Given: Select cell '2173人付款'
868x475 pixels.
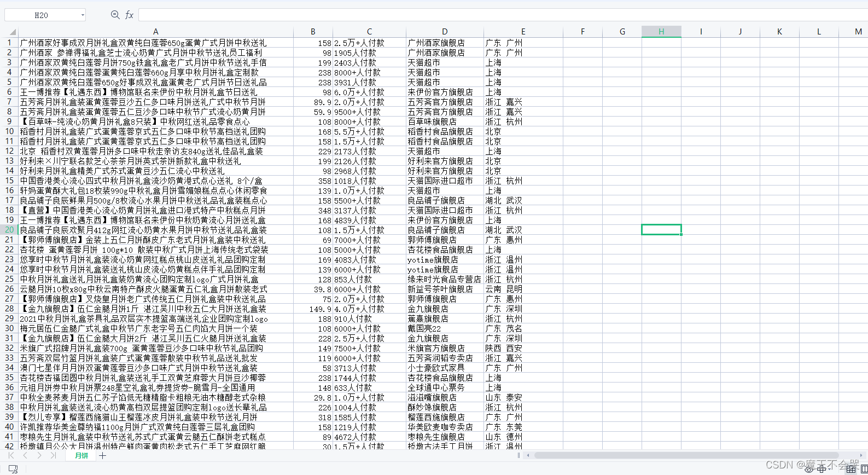Looking at the screenshot, I should click(369, 151).
